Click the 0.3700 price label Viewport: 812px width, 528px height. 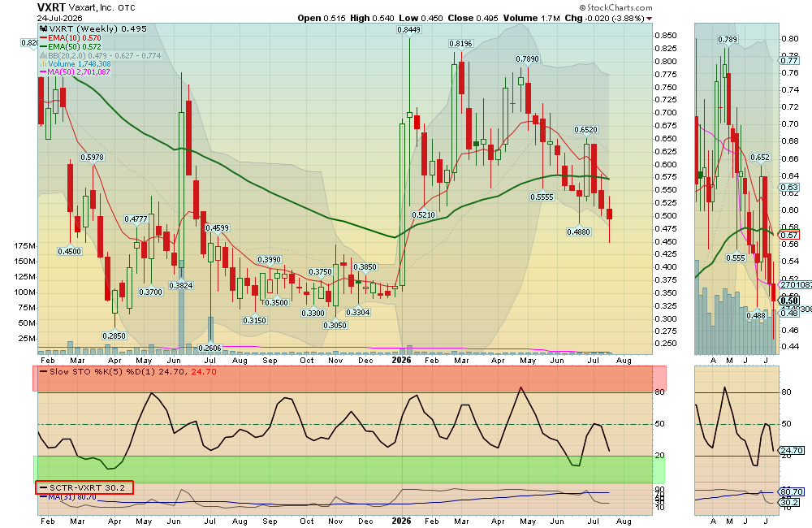[151, 292]
